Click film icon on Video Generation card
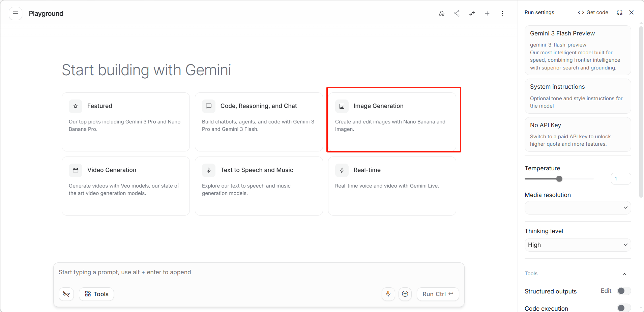The image size is (644, 312). click(76, 170)
